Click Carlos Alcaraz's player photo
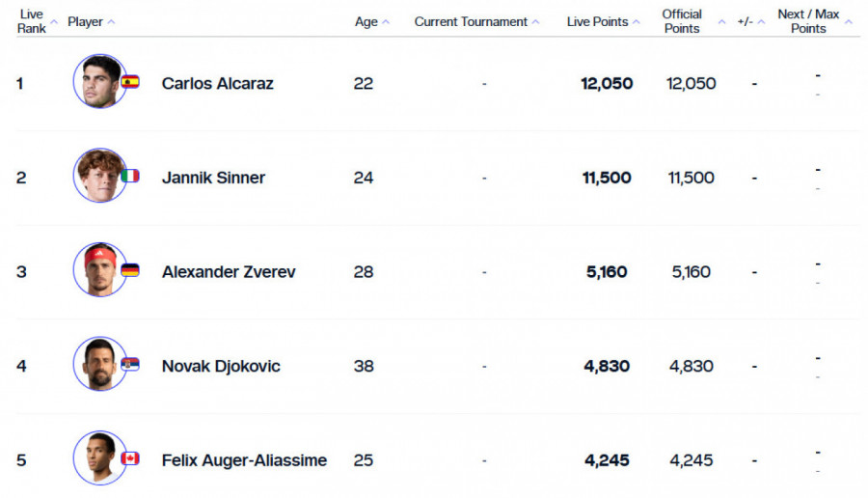The image size is (868, 498). pyautogui.click(x=99, y=82)
